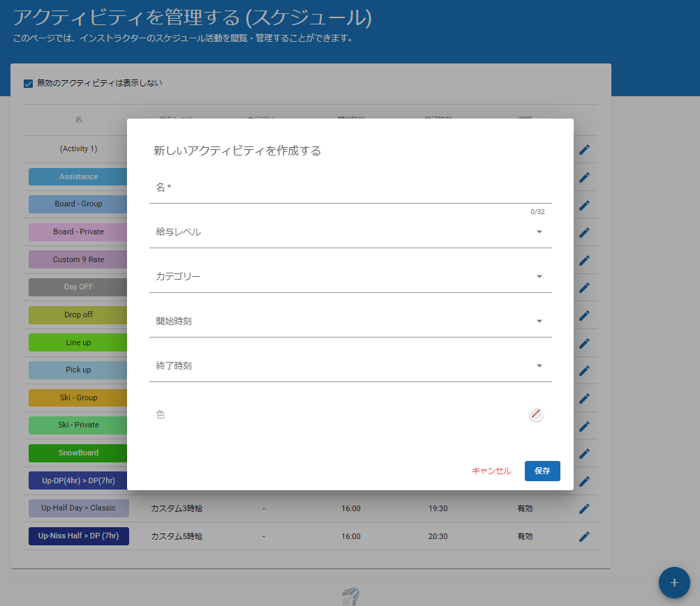Click the floating plus add button
This screenshot has width=700, height=606.
coord(673,583)
